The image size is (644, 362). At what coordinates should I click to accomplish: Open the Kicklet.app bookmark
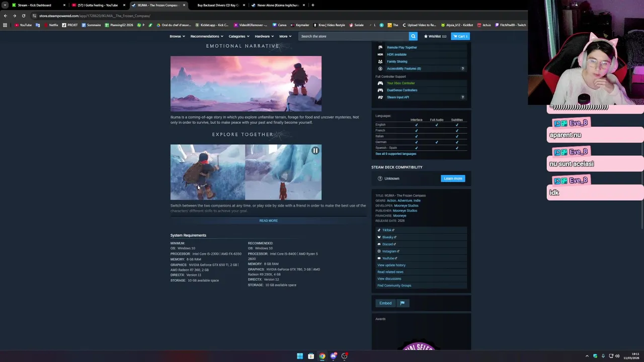pyautogui.click(x=212, y=25)
